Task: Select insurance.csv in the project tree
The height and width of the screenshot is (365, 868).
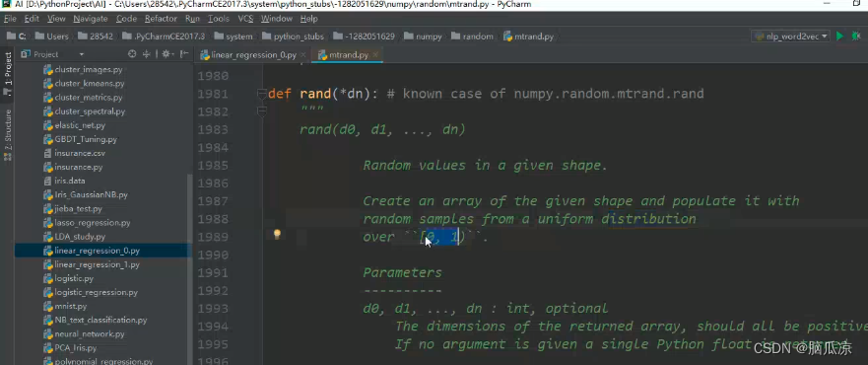Action: coord(74,153)
